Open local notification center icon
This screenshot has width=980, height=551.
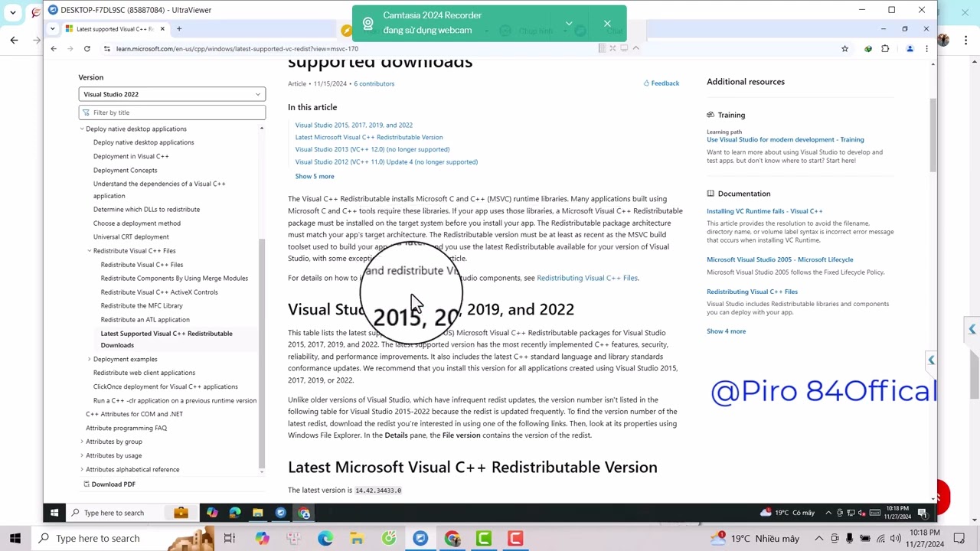point(959,538)
